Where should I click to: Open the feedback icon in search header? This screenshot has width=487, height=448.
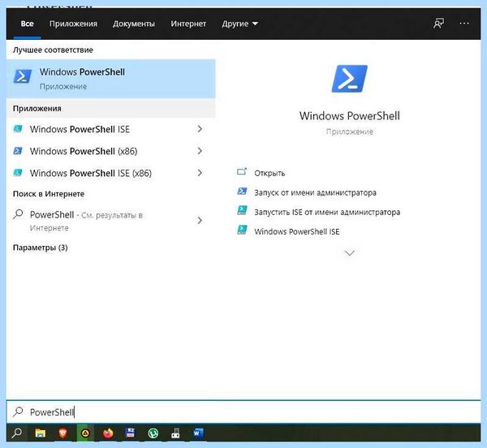click(438, 24)
